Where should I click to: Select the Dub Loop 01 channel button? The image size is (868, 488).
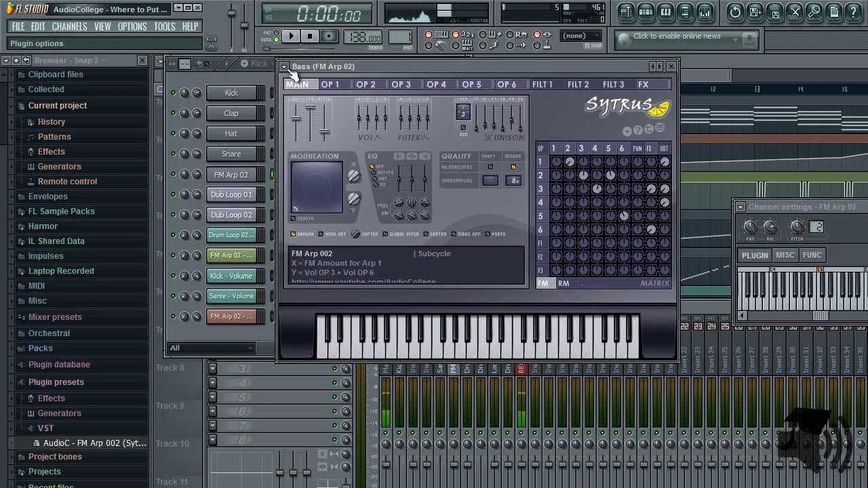231,195
